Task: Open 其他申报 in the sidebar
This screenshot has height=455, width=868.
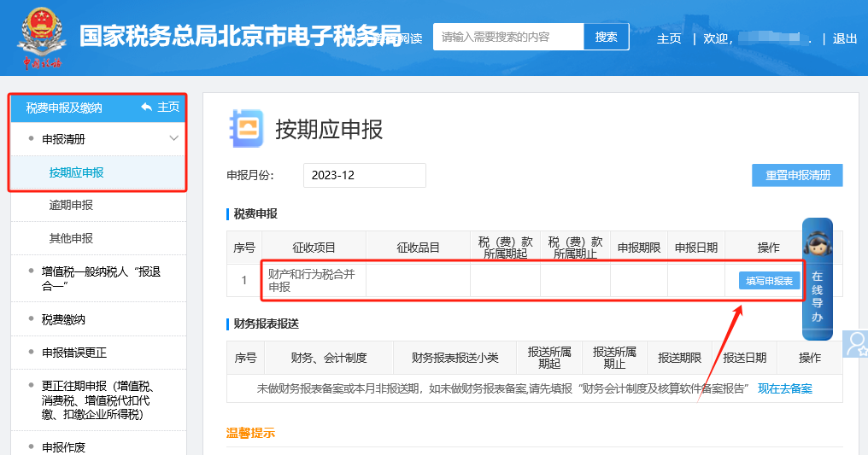Action: (x=71, y=238)
